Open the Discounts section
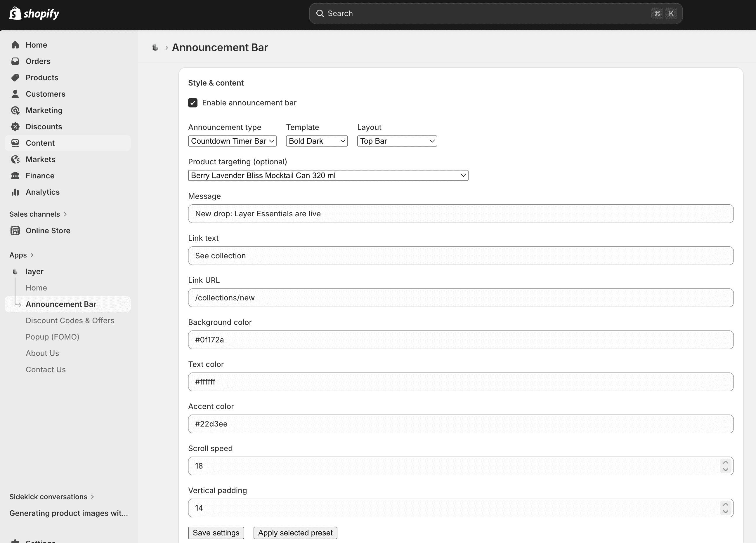The image size is (756, 543). tap(44, 126)
